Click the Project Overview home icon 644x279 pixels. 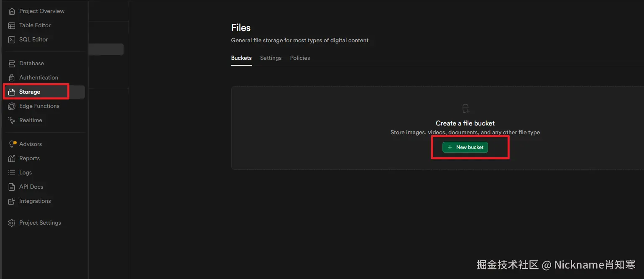click(12, 11)
